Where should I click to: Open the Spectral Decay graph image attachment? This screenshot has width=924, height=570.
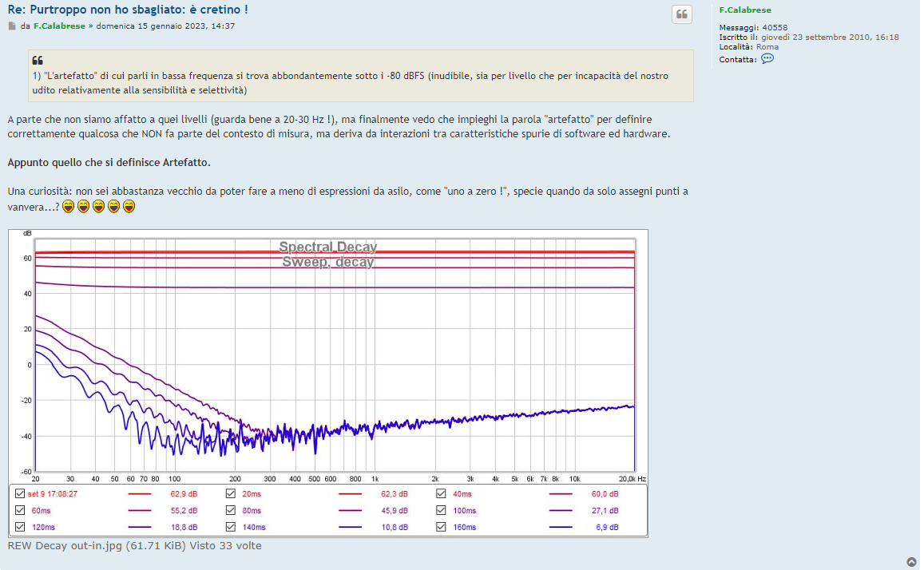[x=328, y=383]
